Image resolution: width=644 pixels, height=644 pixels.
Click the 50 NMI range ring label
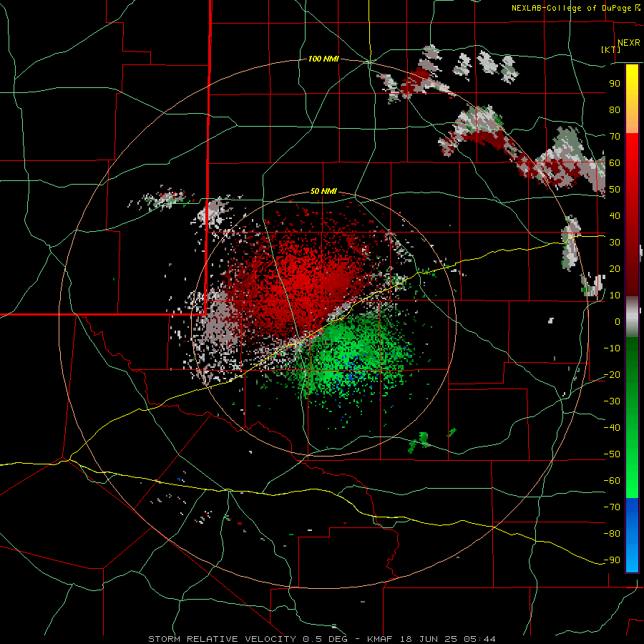[x=323, y=191]
